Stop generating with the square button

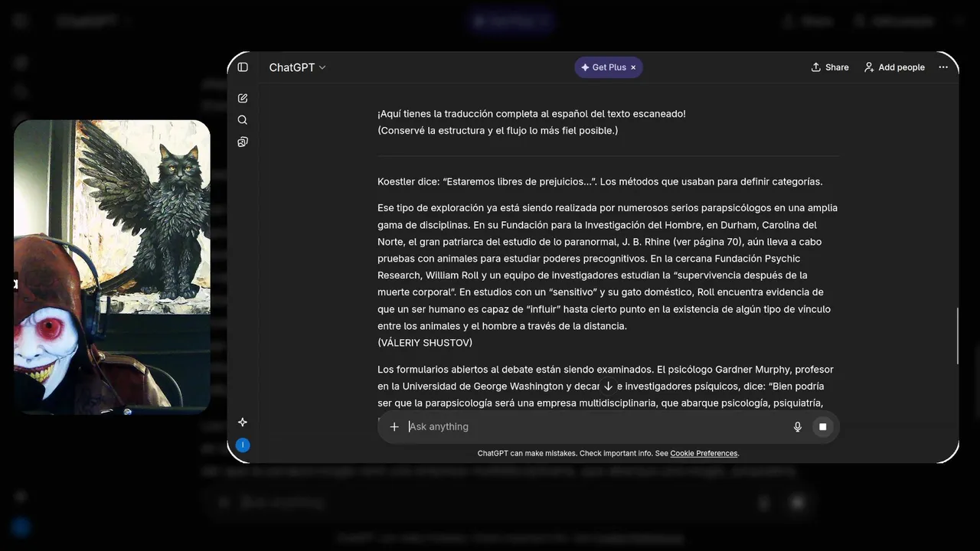click(x=823, y=427)
